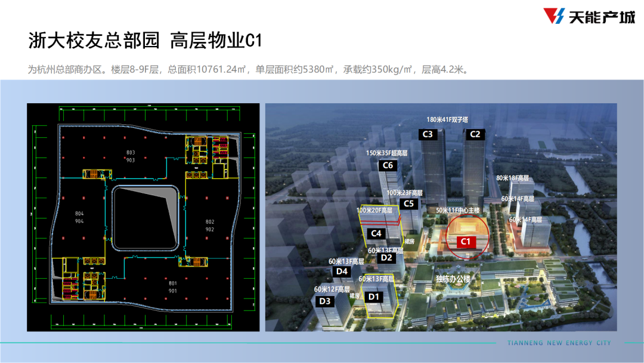Click room 803/903 in floor plan

[131, 156]
